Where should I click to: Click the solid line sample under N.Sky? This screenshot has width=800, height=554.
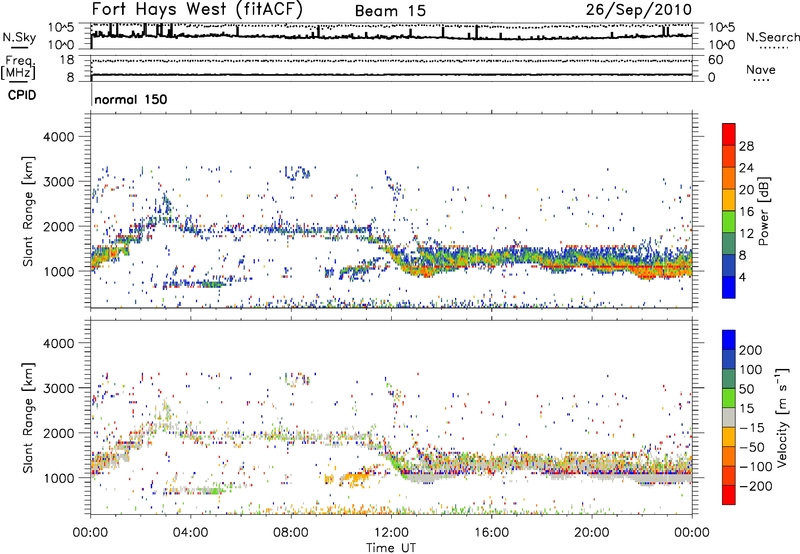coord(19,47)
